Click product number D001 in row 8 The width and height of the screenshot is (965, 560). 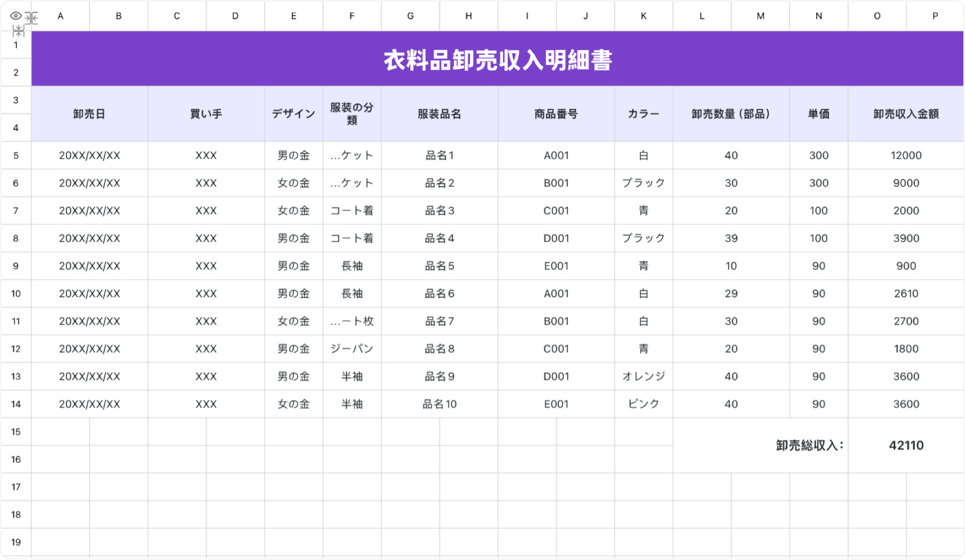click(x=556, y=238)
